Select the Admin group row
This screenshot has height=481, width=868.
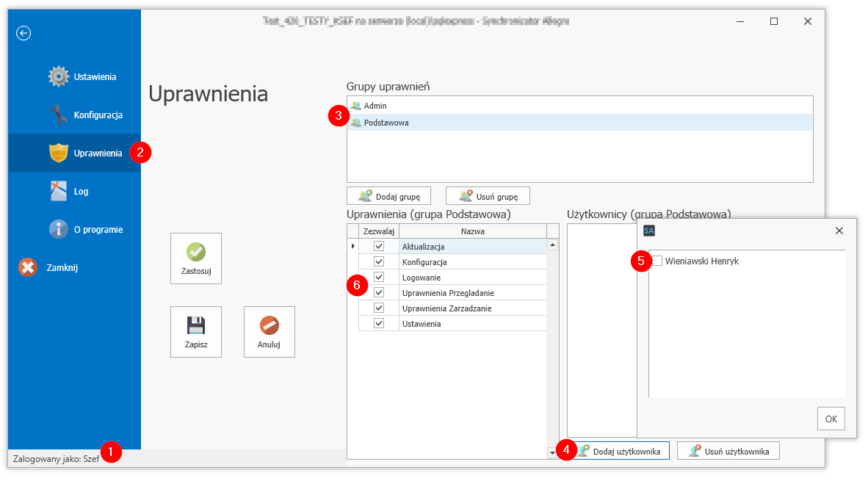click(580, 106)
